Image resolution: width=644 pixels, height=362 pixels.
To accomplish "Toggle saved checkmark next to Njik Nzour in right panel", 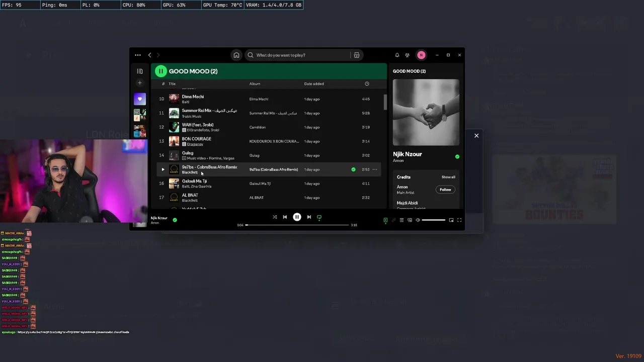I will pyautogui.click(x=457, y=157).
